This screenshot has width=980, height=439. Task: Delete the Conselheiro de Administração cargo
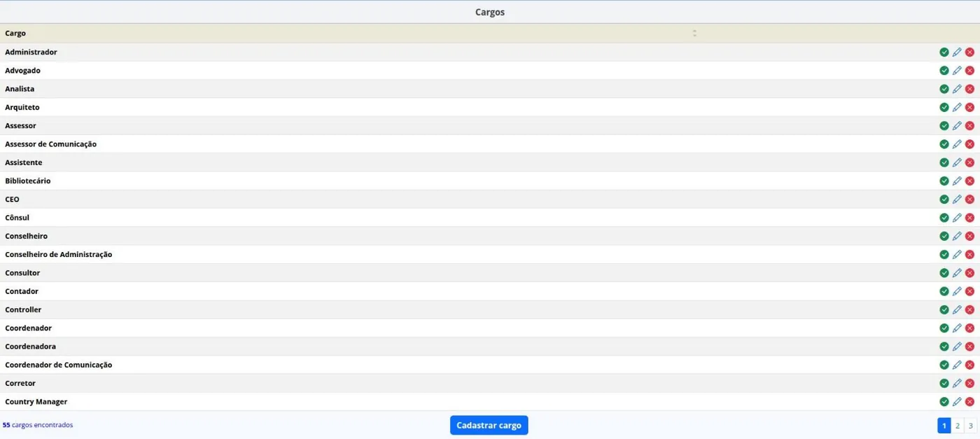[969, 254]
